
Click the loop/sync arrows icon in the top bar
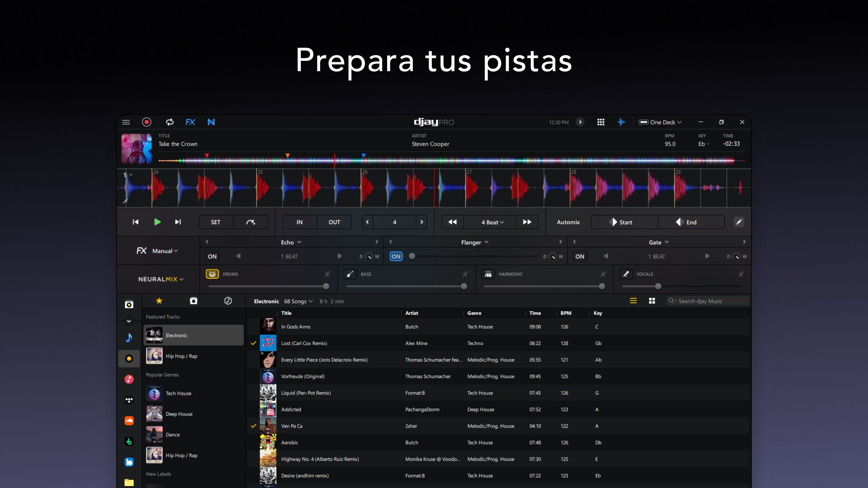[x=170, y=122]
